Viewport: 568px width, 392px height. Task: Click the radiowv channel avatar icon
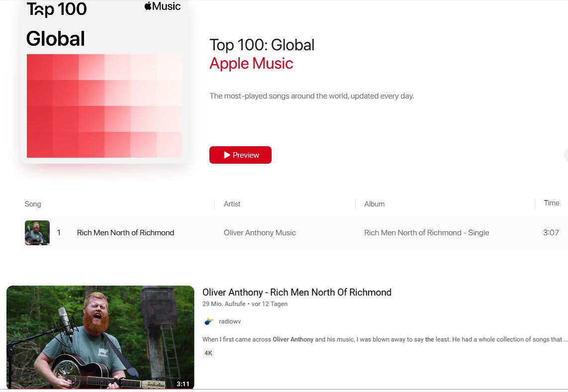[209, 321]
